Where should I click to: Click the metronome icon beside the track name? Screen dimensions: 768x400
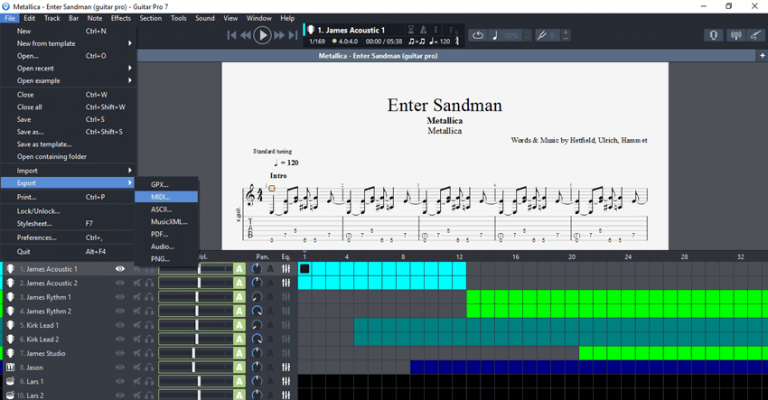tap(423, 30)
